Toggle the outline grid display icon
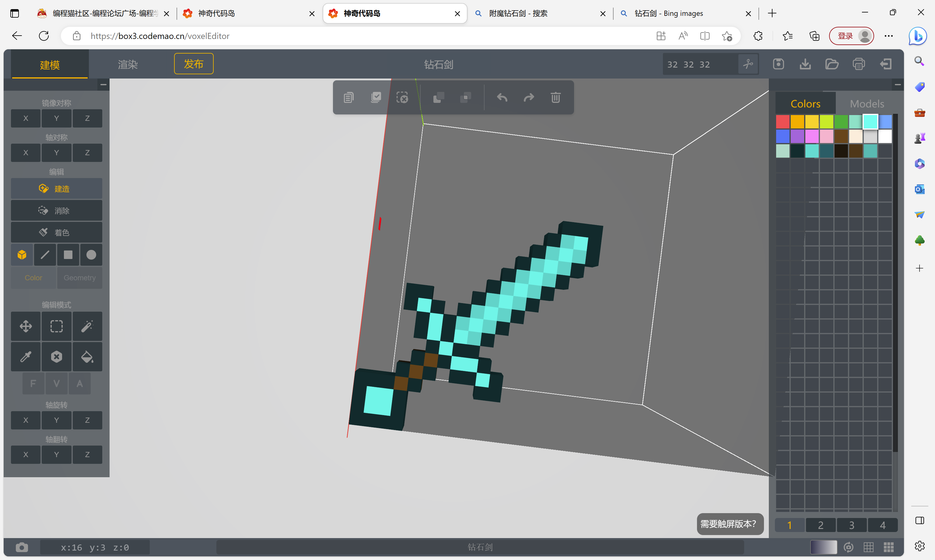This screenshot has width=935, height=560. click(869, 547)
